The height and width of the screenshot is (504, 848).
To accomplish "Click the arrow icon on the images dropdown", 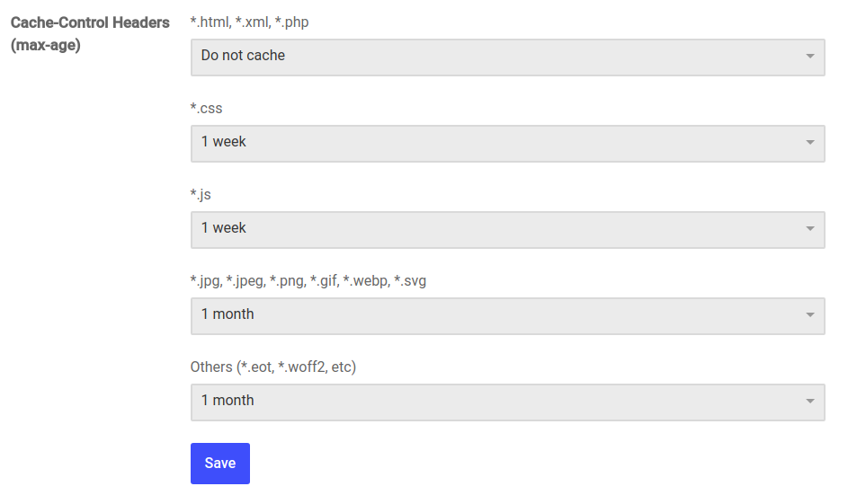I will 810,315.
